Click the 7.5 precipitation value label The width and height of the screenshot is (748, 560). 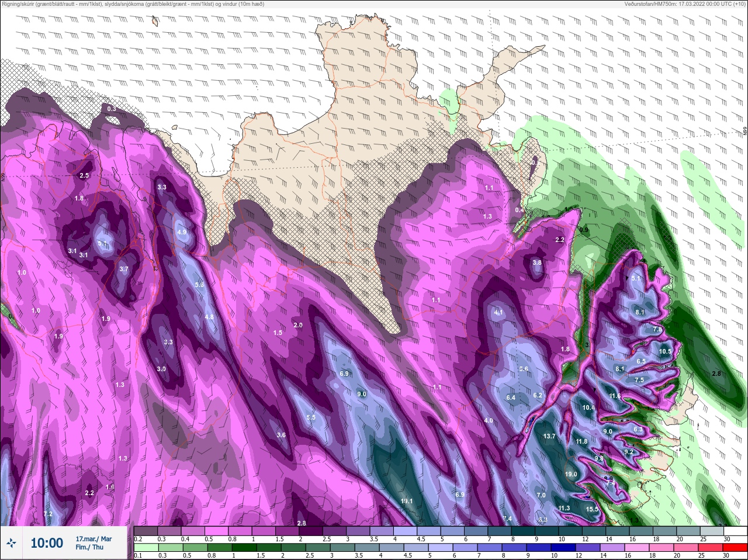point(639,380)
